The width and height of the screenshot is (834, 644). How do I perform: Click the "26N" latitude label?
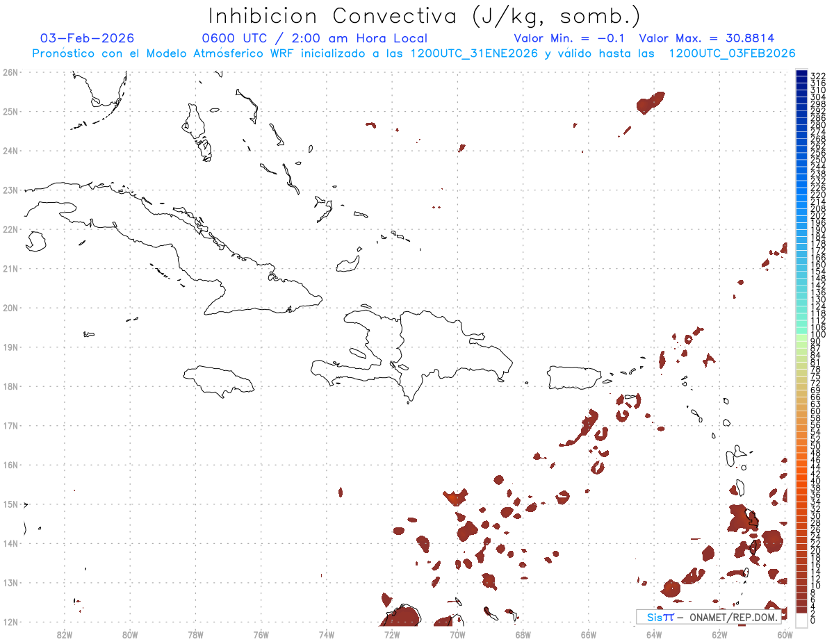point(10,72)
